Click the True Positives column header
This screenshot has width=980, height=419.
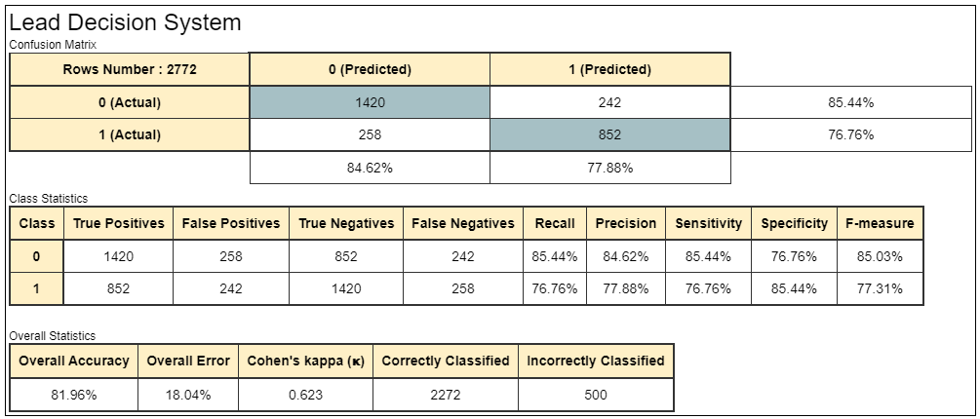point(119,223)
